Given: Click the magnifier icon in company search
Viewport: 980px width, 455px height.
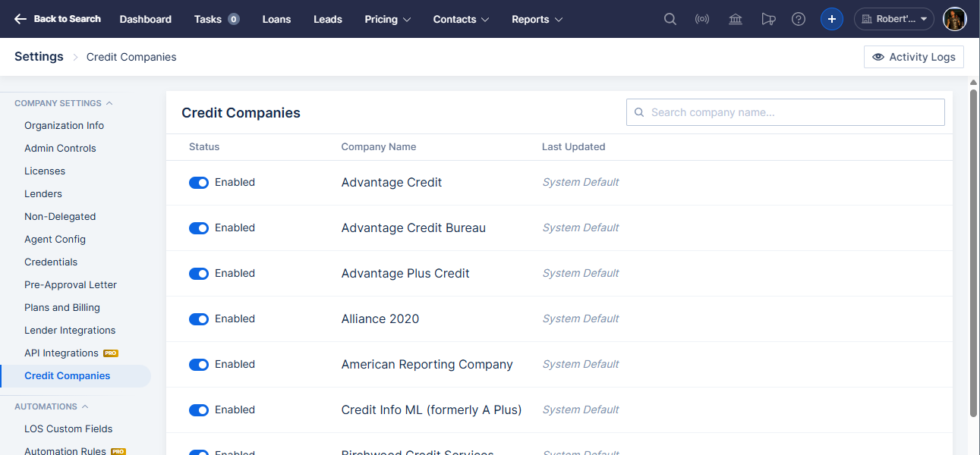Looking at the screenshot, I should tap(639, 112).
